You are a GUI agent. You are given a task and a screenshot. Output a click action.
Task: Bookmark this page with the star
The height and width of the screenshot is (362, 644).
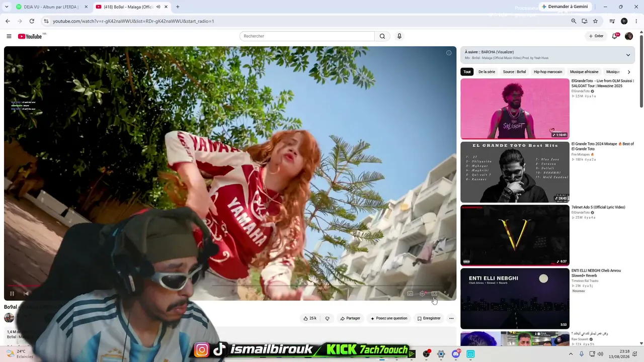pyautogui.click(x=595, y=21)
